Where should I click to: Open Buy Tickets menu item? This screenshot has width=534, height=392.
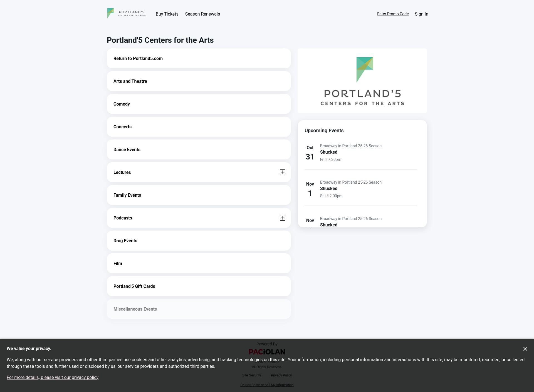coord(167,14)
